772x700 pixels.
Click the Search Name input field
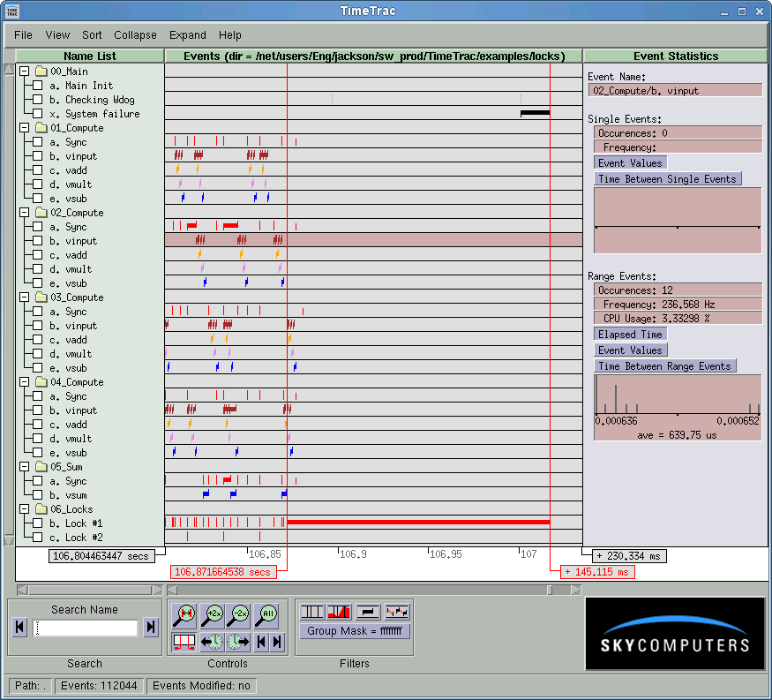86,628
